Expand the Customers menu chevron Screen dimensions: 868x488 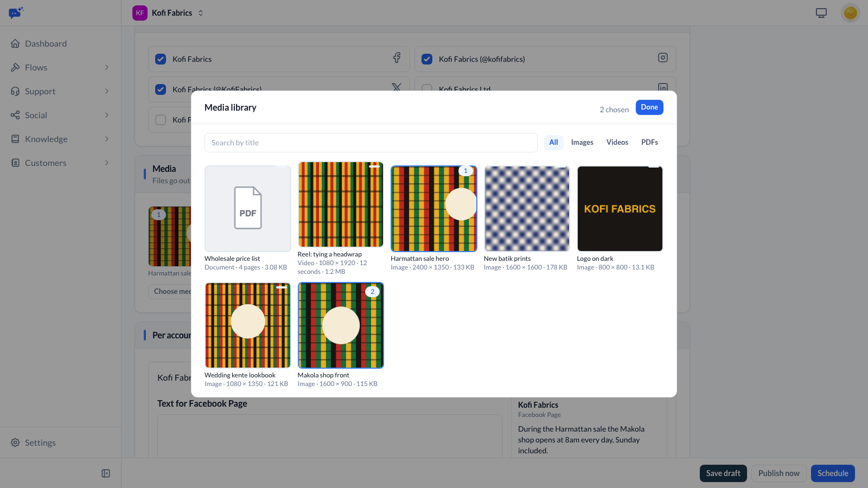pos(107,163)
